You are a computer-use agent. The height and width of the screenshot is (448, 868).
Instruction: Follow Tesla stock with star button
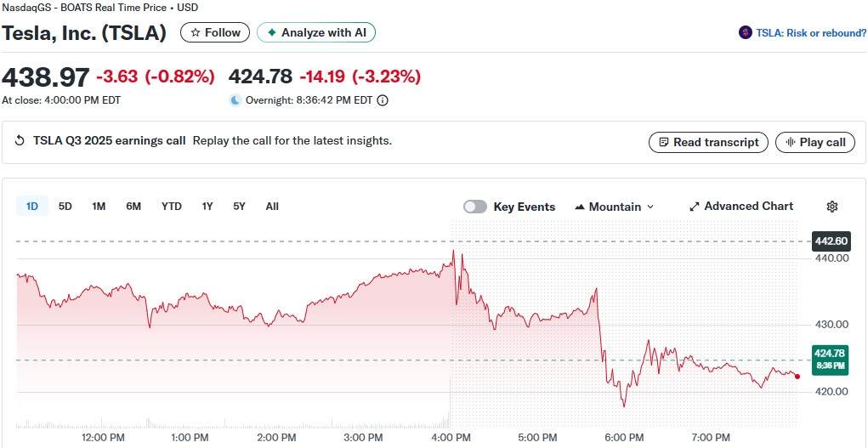tap(216, 33)
